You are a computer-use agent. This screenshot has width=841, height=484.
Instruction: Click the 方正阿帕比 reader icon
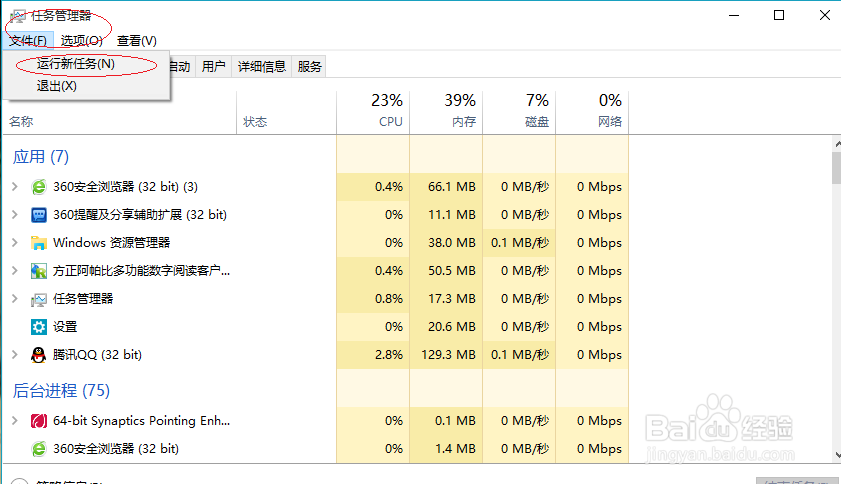click(39, 271)
